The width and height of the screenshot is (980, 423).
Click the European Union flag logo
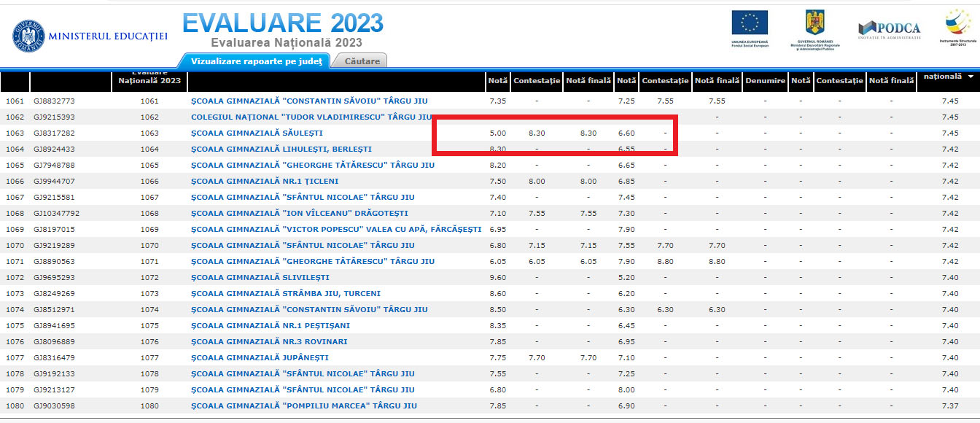tap(750, 23)
